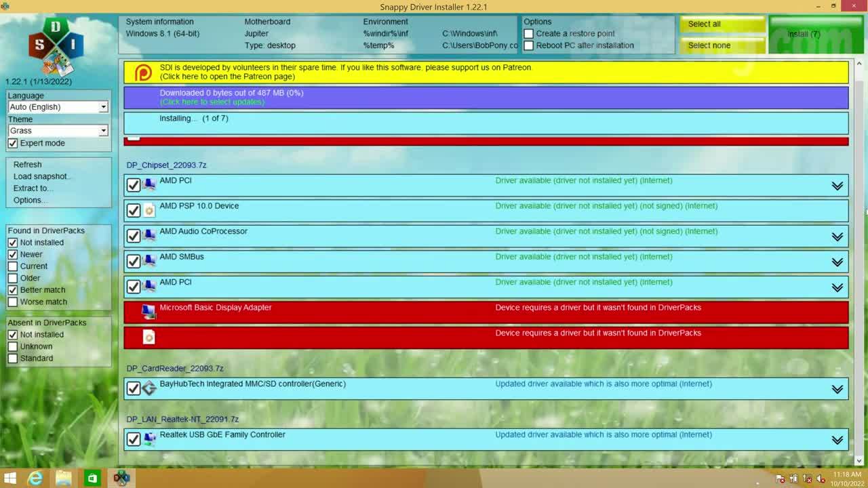The height and width of the screenshot is (488, 868).
Task: Click the Patreon logo icon
Action: pyautogui.click(x=143, y=72)
